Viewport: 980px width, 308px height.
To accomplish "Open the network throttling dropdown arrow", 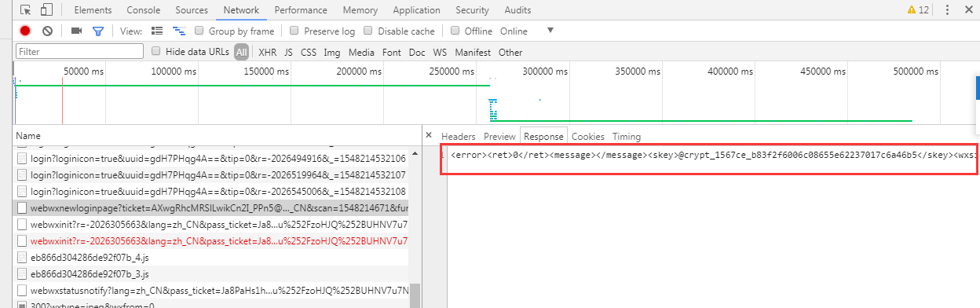I will (550, 31).
